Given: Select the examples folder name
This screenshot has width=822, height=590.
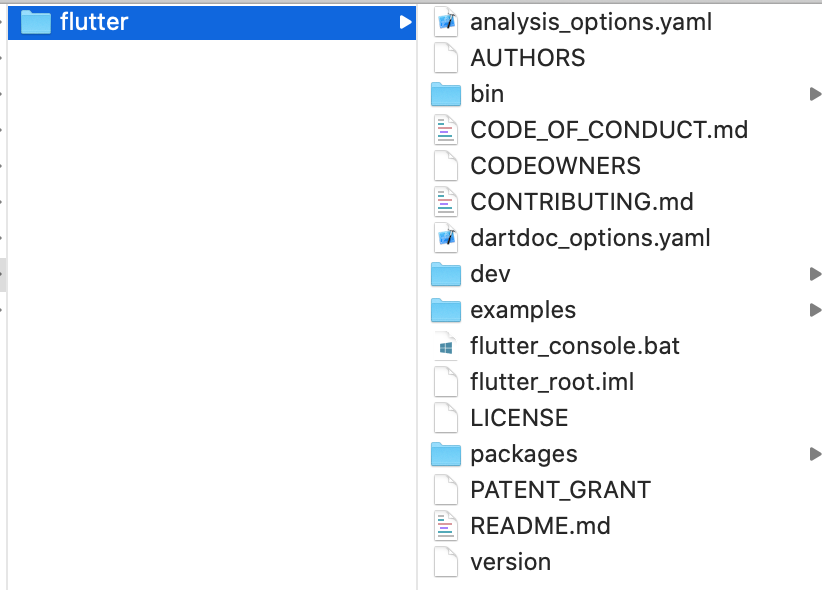Looking at the screenshot, I should (523, 310).
